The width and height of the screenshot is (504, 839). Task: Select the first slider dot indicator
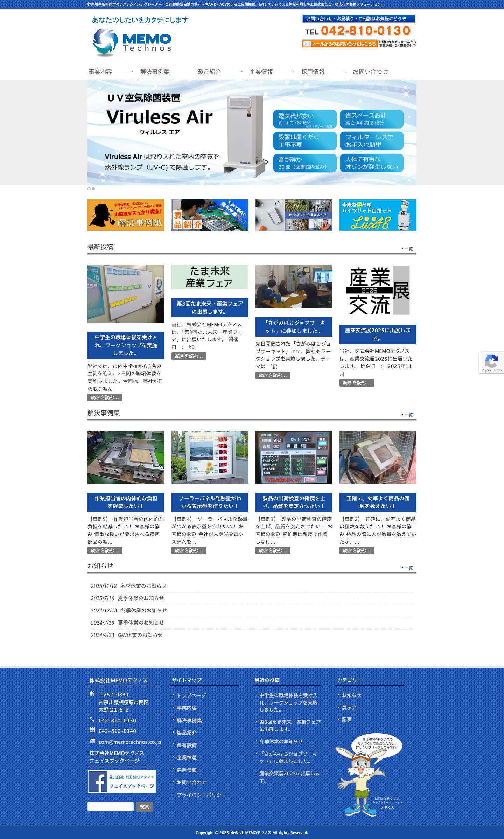[89, 189]
